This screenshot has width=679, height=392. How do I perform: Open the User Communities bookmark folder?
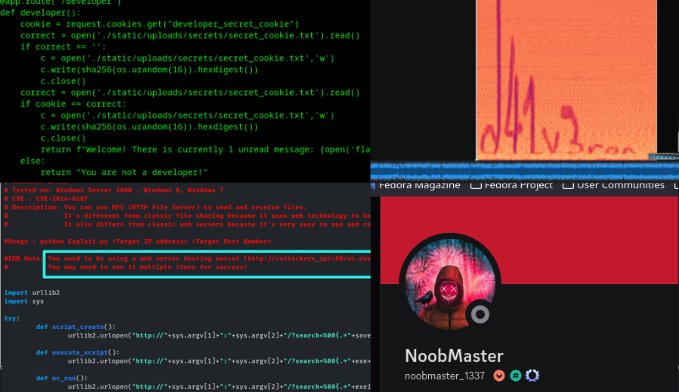(x=614, y=185)
